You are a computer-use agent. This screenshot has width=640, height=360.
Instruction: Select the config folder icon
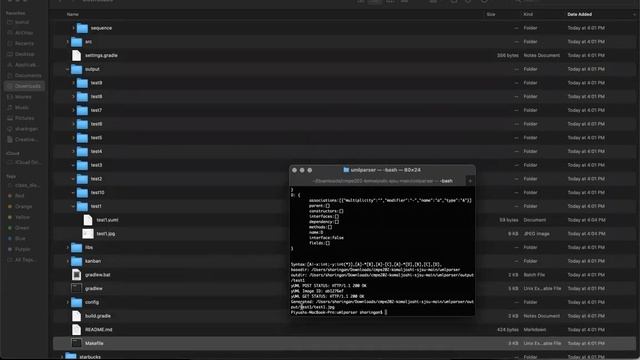[x=77, y=302]
